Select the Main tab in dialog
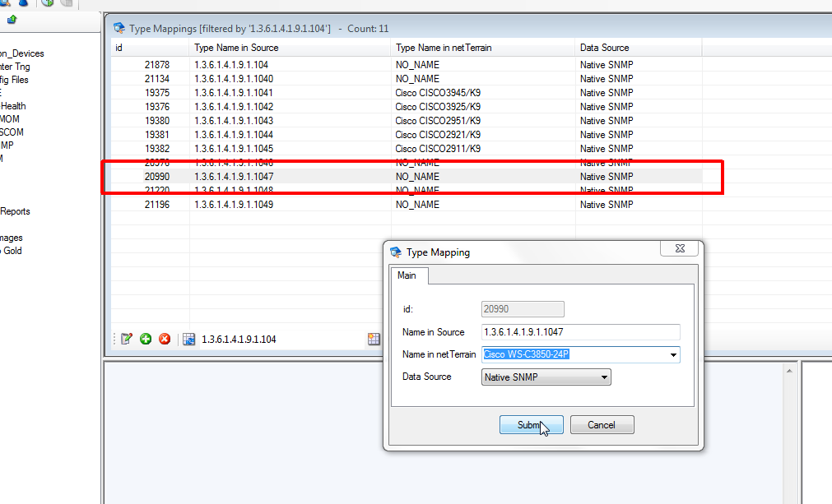This screenshot has width=832, height=504. (x=407, y=275)
